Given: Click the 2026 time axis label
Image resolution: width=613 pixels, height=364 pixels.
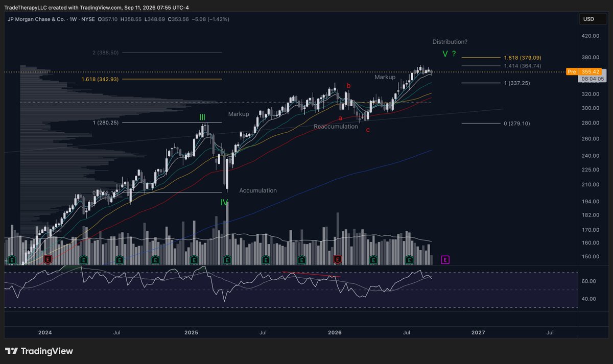Looking at the screenshot, I should point(335,332).
